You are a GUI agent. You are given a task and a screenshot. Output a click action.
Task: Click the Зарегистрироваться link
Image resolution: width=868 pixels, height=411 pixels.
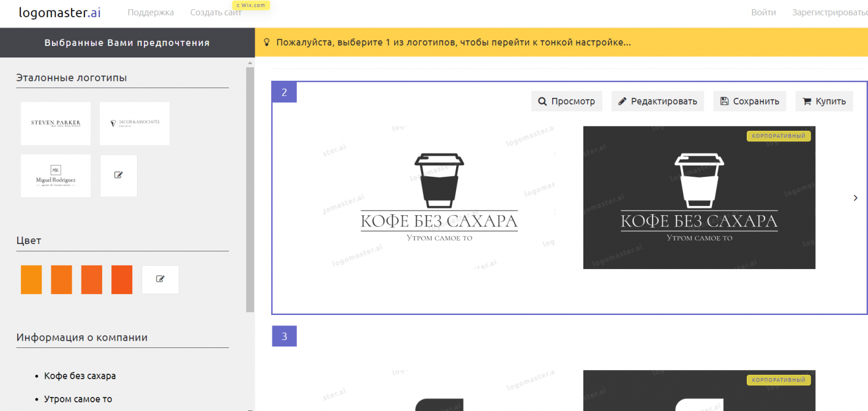[829, 12]
